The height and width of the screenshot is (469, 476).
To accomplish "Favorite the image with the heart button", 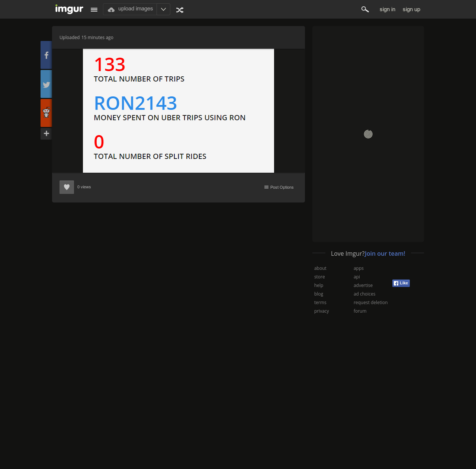I will pyautogui.click(x=67, y=187).
